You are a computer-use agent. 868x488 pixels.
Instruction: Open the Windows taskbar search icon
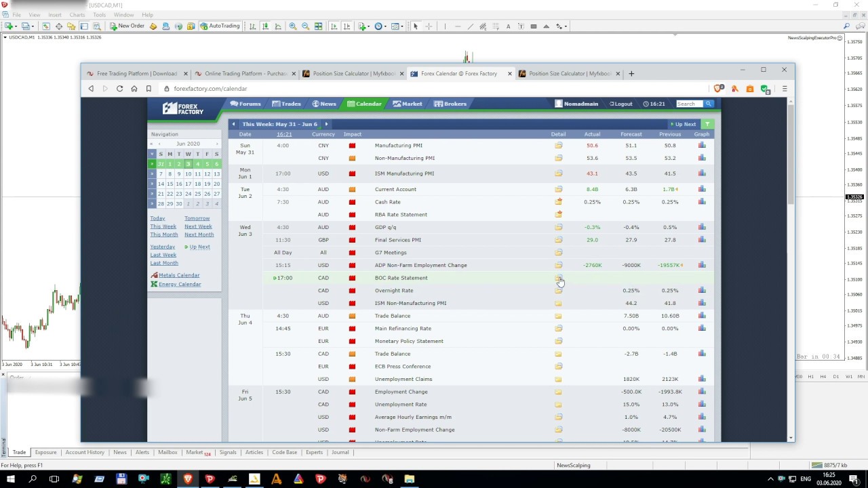pyautogui.click(x=33, y=479)
